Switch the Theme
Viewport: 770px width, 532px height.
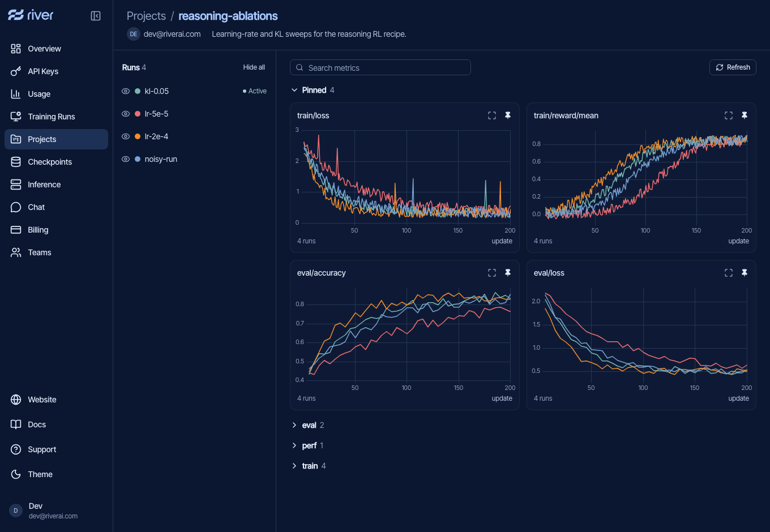pos(56,474)
